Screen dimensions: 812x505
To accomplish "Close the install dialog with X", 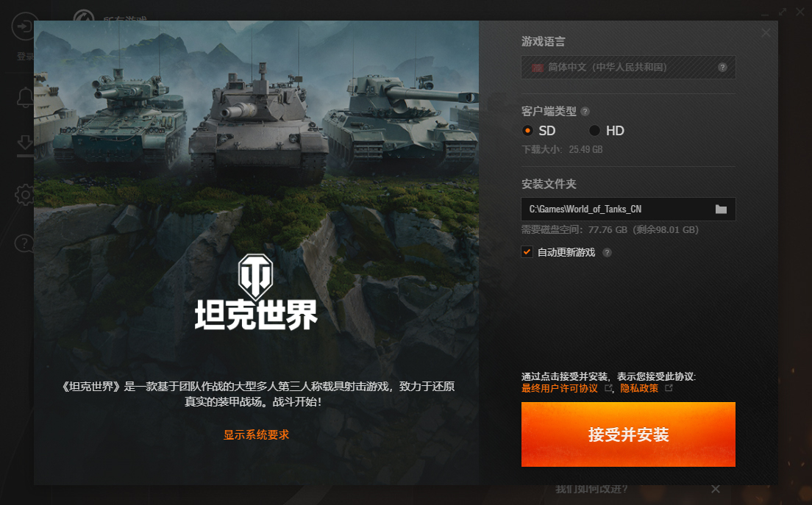I will (x=766, y=32).
